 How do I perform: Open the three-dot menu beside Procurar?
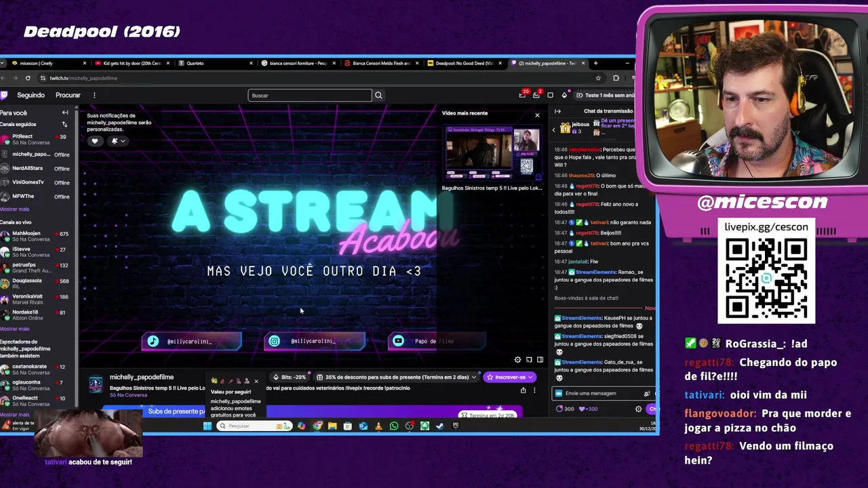coord(94,96)
